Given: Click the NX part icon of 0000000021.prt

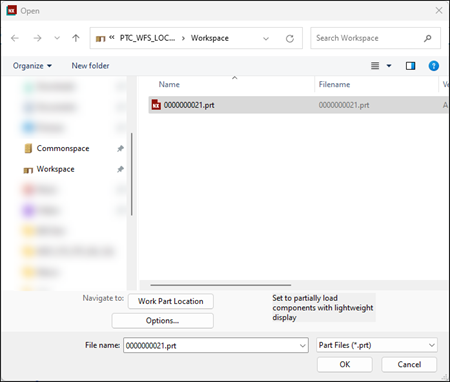Looking at the screenshot, I should (x=156, y=105).
